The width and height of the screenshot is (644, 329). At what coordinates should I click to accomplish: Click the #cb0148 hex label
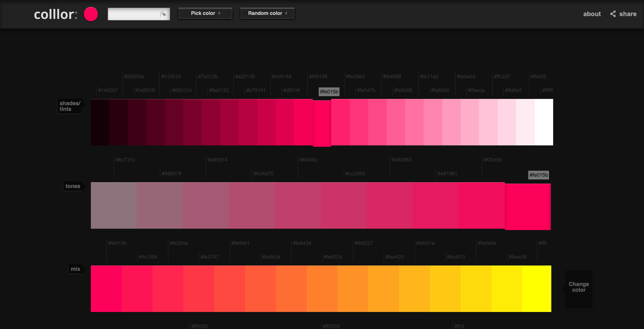282,77
